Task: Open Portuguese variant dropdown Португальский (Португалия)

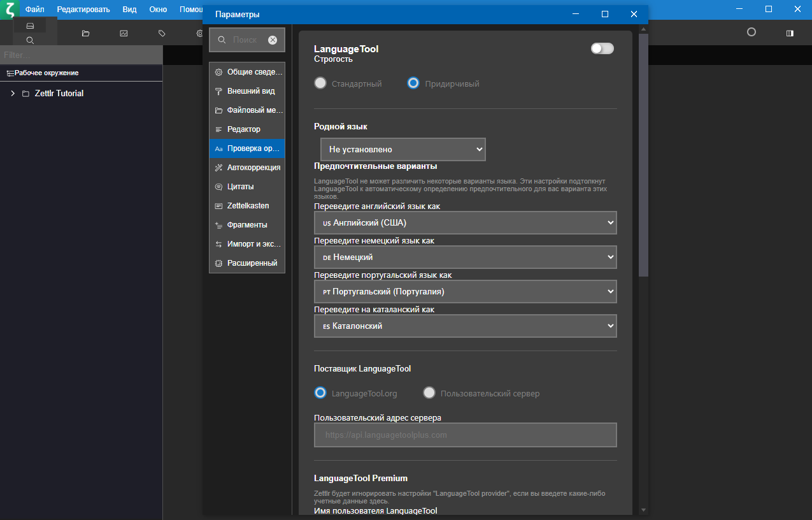Action: [x=466, y=292]
